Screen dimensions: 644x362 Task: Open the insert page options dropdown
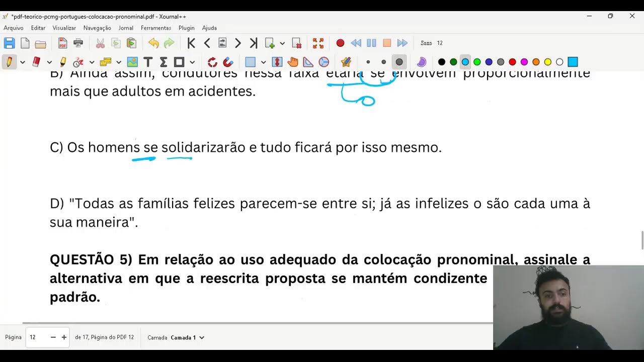click(x=282, y=43)
